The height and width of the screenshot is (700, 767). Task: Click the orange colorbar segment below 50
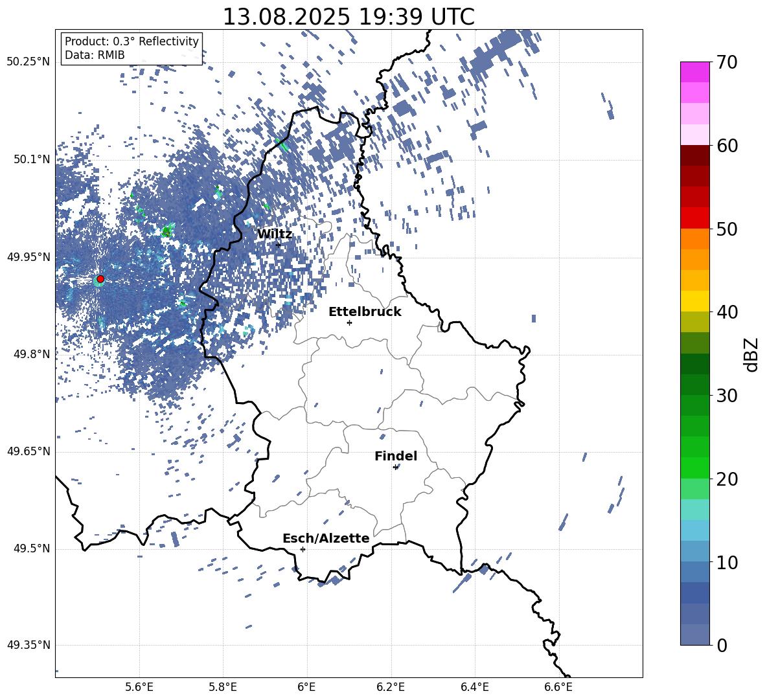coord(695,239)
